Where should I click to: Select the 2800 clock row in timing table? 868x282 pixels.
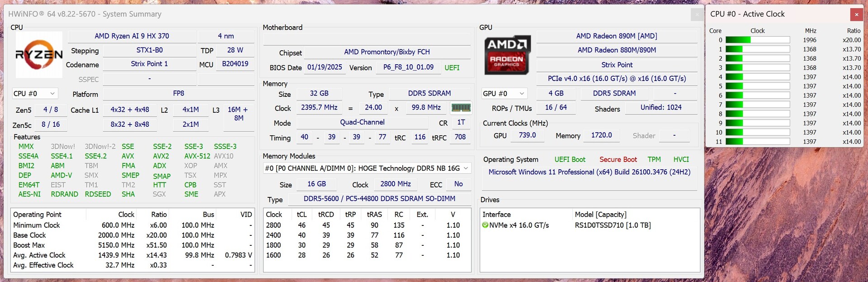click(x=367, y=225)
